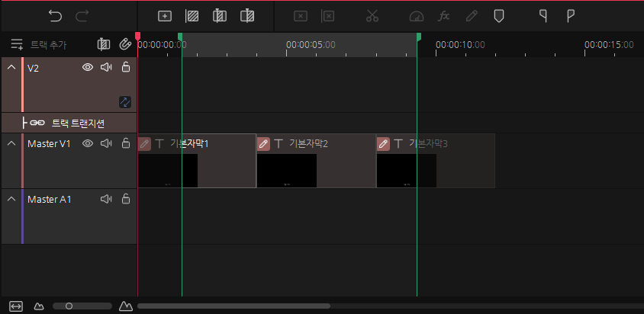Click the scissors cut icon
Viewport: 644px width, 314px height.
[x=372, y=15]
